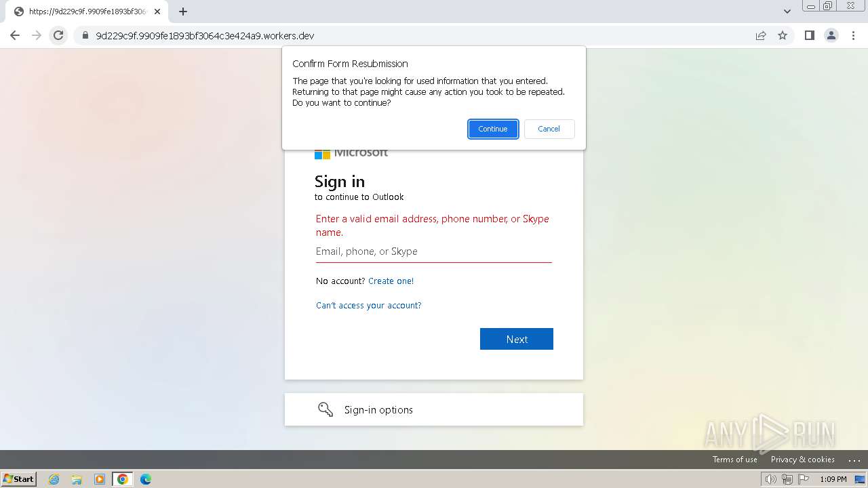868x488 pixels.
Task: Reload the page with the refresh icon
Action: pyautogui.click(x=58, y=35)
